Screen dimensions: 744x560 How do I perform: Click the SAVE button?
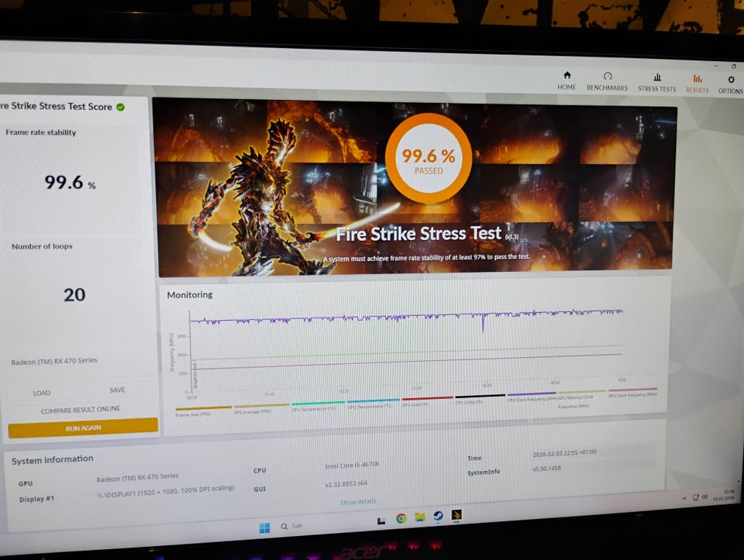pos(117,390)
